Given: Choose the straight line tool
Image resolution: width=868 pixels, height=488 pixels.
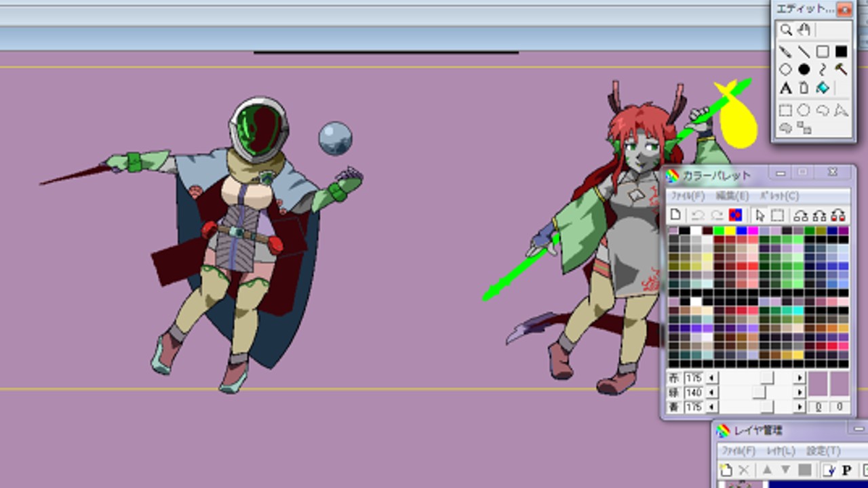Looking at the screenshot, I should 804,52.
